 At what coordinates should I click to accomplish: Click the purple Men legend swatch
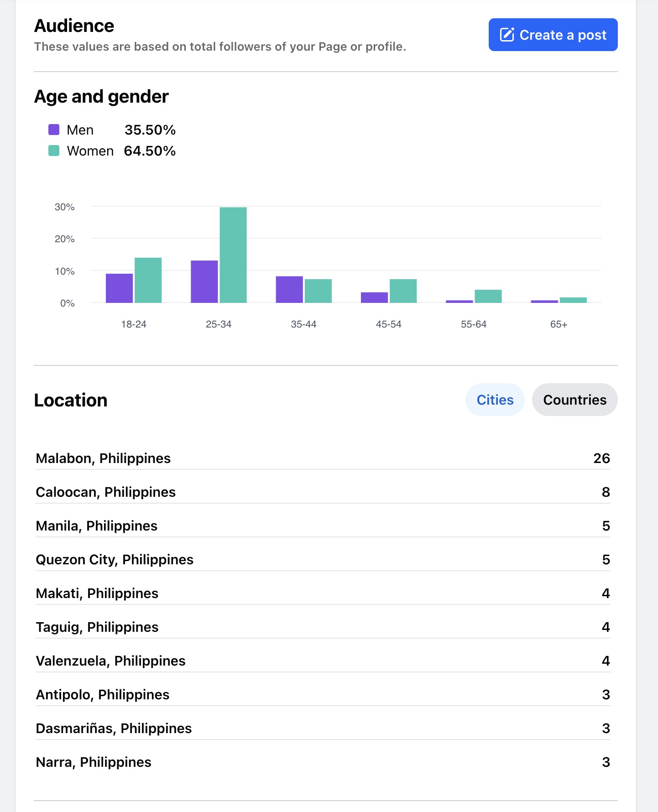click(54, 130)
